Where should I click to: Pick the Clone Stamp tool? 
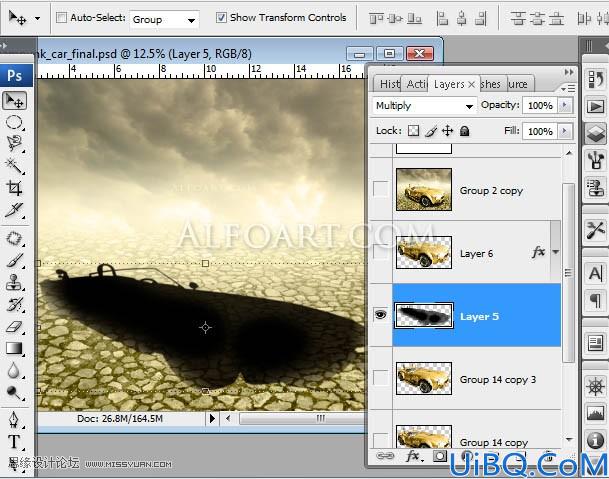click(x=14, y=282)
